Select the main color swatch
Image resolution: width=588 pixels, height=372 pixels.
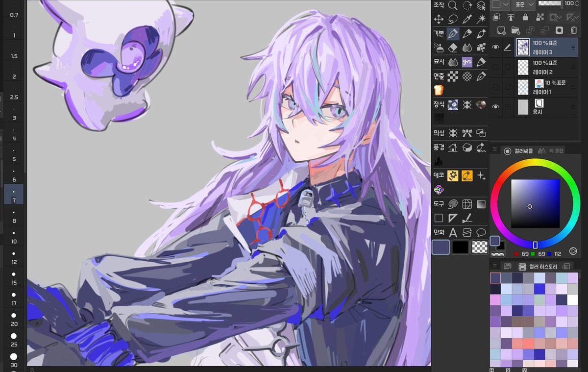click(441, 247)
